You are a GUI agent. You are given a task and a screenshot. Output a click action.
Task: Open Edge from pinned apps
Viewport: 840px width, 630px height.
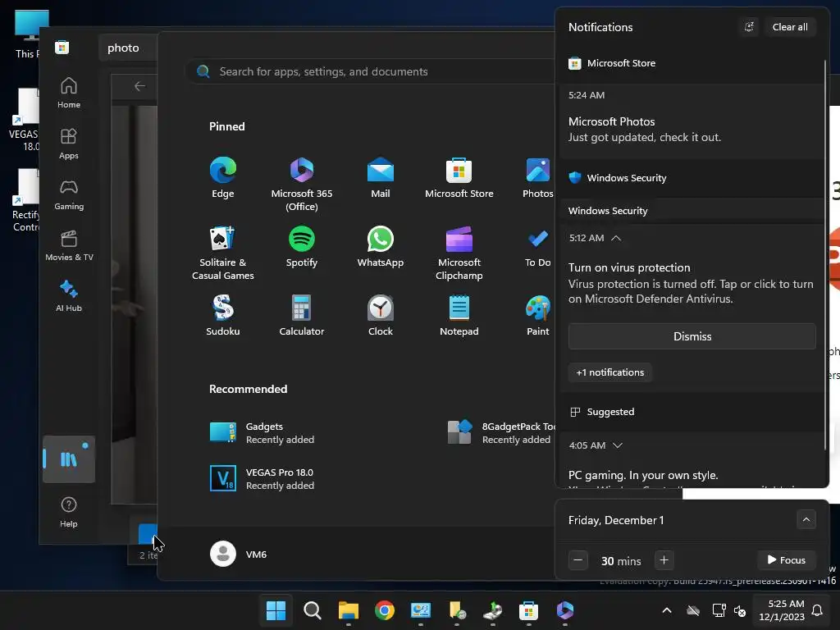[223, 178]
